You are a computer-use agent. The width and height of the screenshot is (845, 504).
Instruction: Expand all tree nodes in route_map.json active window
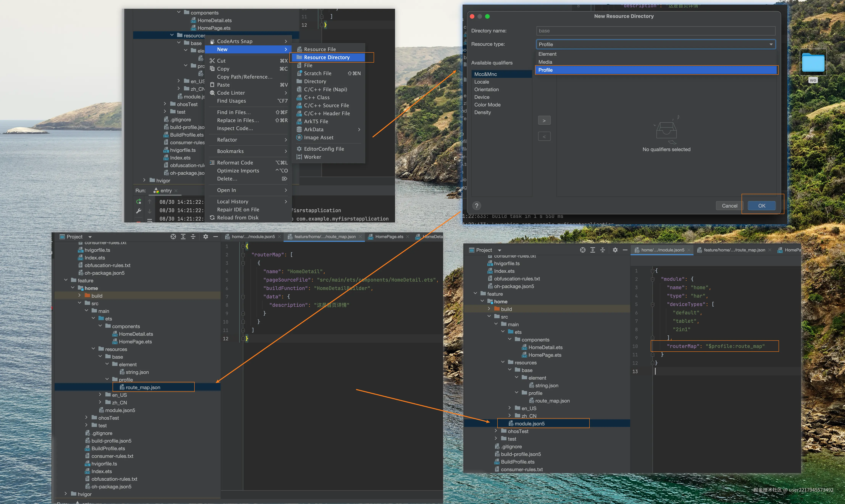point(183,237)
